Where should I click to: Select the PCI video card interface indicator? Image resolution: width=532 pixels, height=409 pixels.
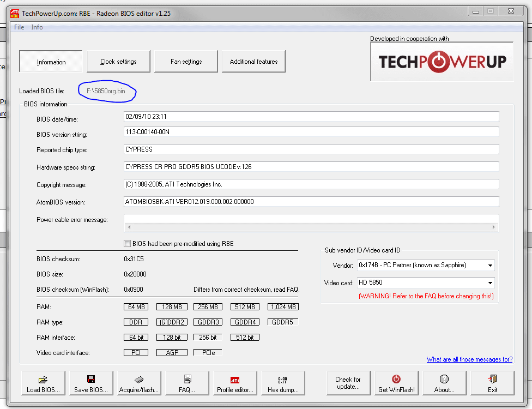pyautogui.click(x=136, y=353)
